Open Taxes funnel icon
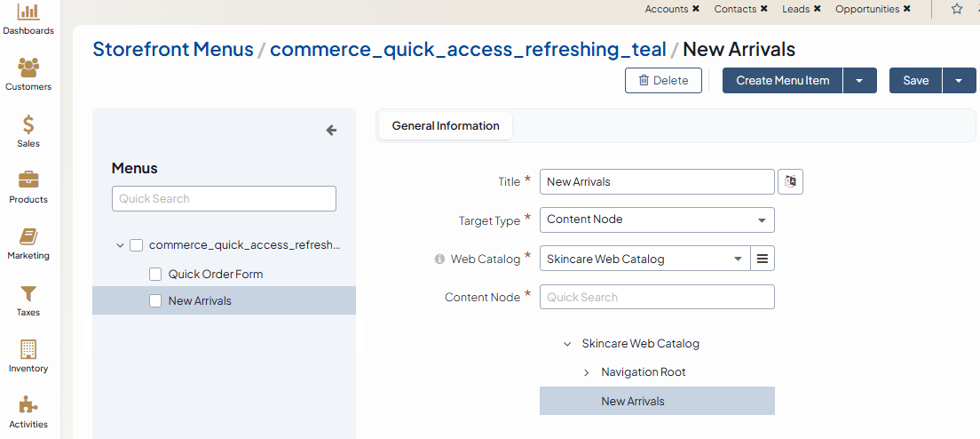Viewport: 980px width, 439px height. click(28, 293)
